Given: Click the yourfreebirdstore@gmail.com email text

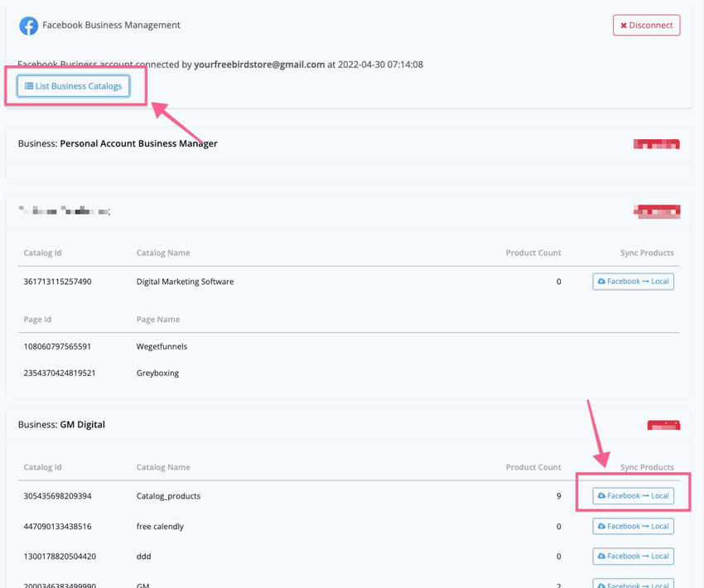Looking at the screenshot, I should pos(259,65).
